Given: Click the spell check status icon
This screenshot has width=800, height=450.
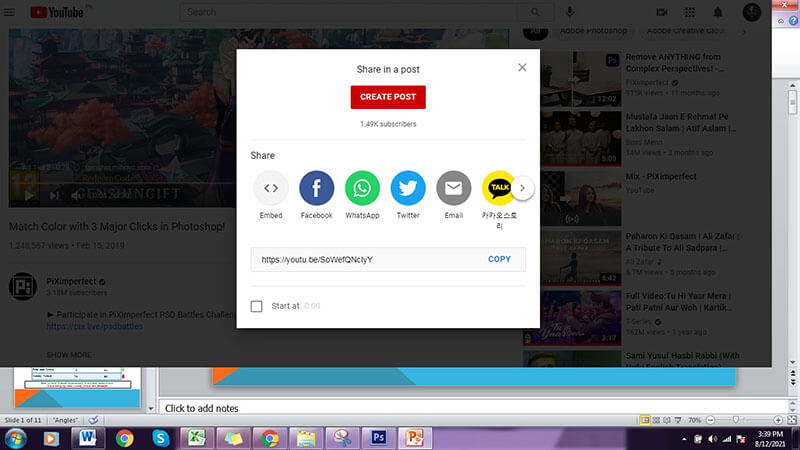Looking at the screenshot, I should (93, 420).
